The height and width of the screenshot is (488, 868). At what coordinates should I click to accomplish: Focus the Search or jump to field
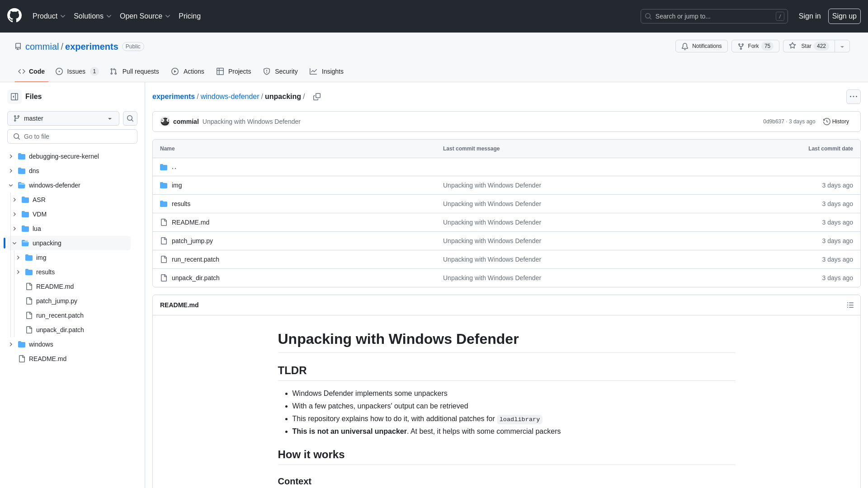click(x=714, y=16)
